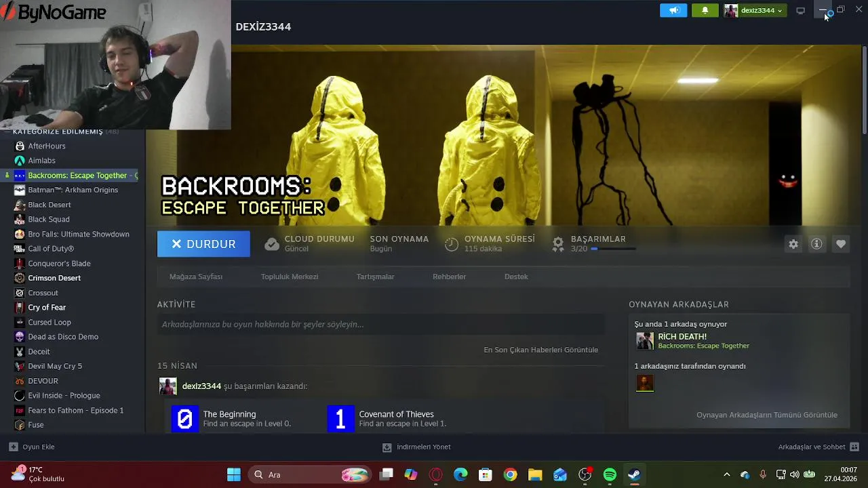868x488 pixels.
Task: Open Google Chrome from taskbar
Action: [510, 474]
